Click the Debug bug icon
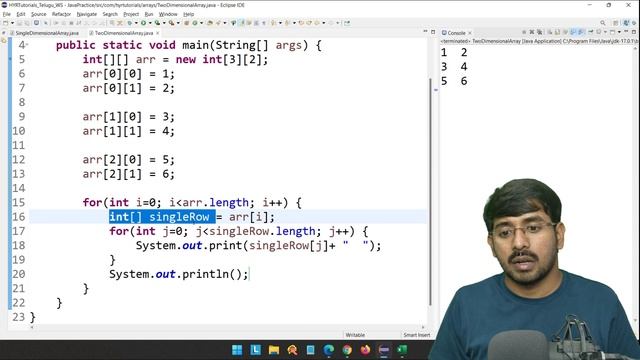 pos(129,23)
